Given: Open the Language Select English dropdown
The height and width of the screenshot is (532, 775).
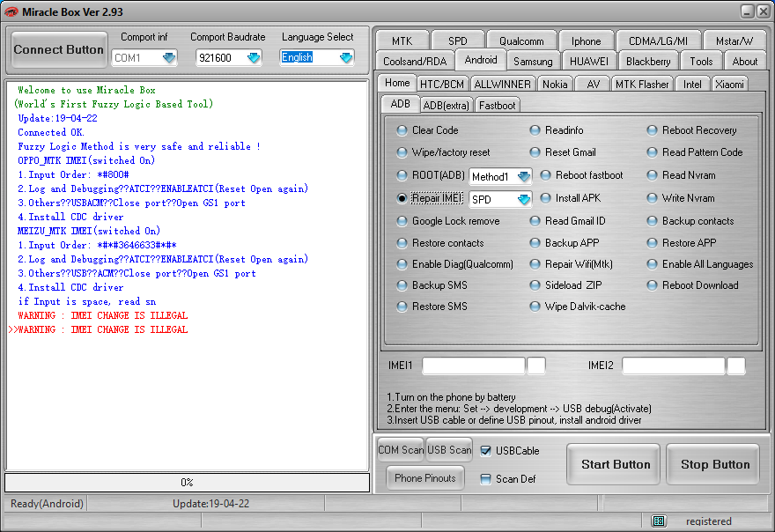Looking at the screenshot, I should 346,58.
